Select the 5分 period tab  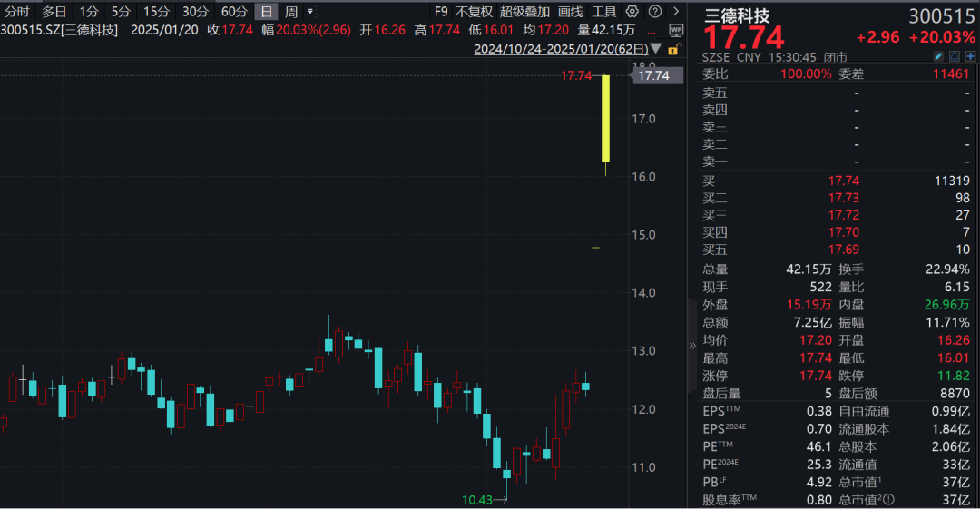click(122, 11)
